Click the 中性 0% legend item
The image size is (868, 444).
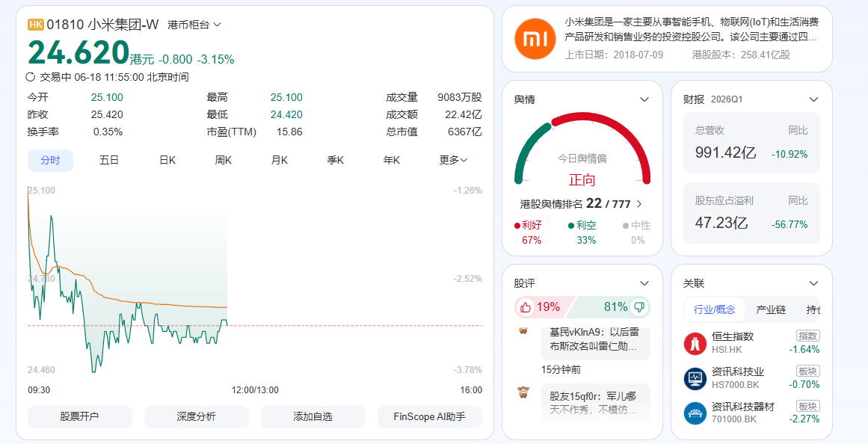click(x=636, y=232)
